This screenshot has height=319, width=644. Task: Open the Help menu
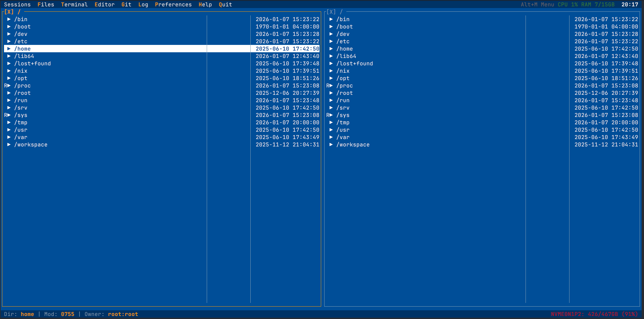205,4
